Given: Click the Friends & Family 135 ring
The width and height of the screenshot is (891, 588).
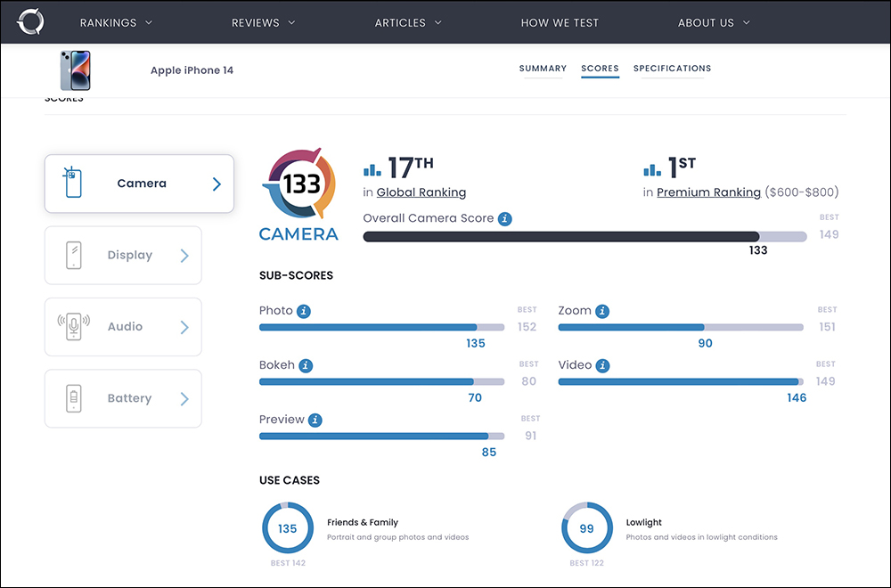Looking at the screenshot, I should pyautogui.click(x=288, y=527).
